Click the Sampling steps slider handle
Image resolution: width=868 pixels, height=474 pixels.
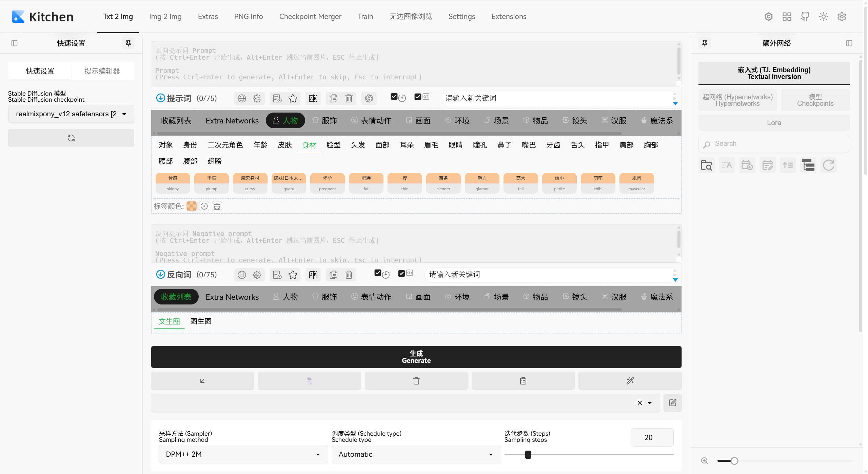528,455
